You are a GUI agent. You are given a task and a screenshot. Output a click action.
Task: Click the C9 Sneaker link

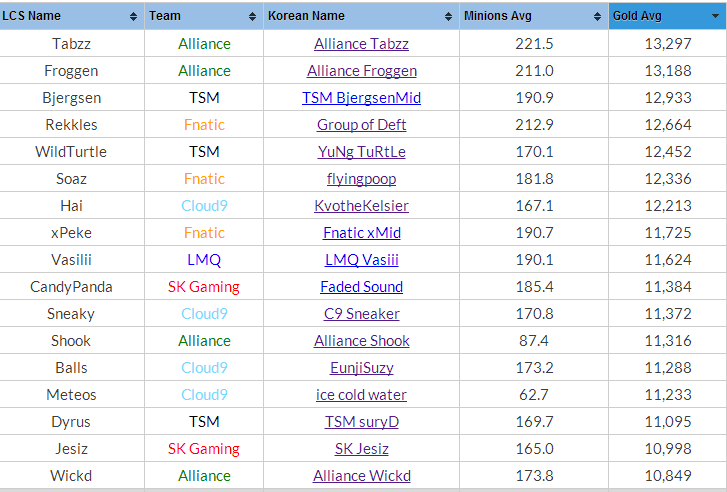tap(361, 314)
